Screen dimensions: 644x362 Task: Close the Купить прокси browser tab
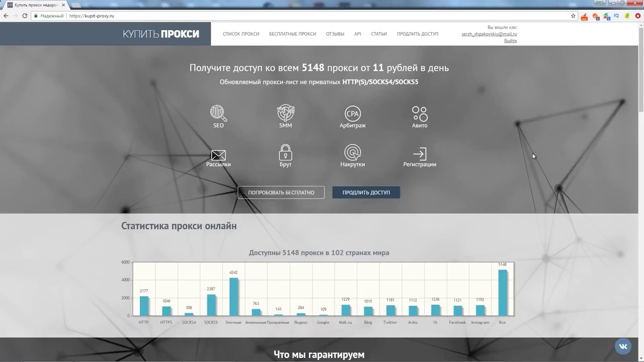[x=63, y=5]
